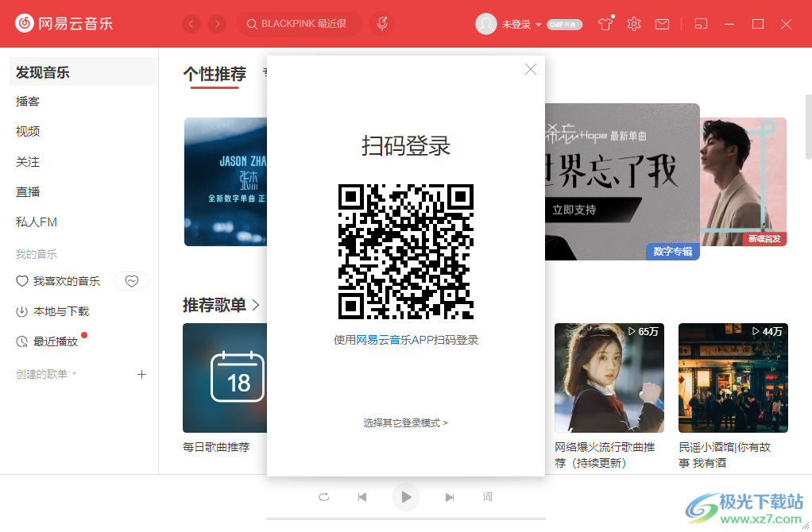Click 网络爆火流行歌曲推荐 title text
This screenshot has height=532, width=812.
(x=605, y=455)
